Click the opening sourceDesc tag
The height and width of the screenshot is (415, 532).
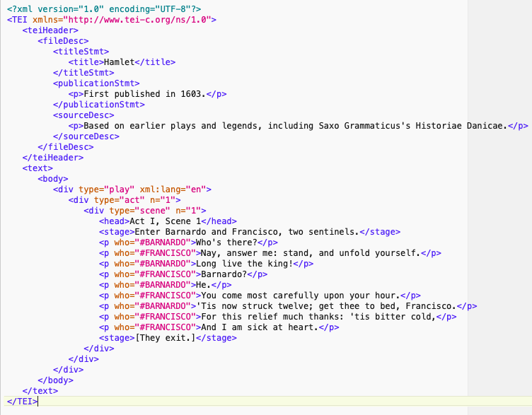point(83,115)
